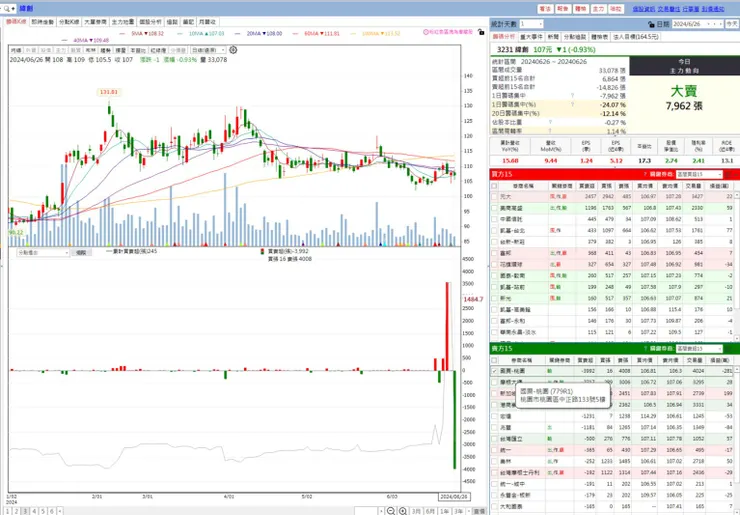
Task: Select the 永豐金-板新 row in sellers list
Action: point(612,495)
